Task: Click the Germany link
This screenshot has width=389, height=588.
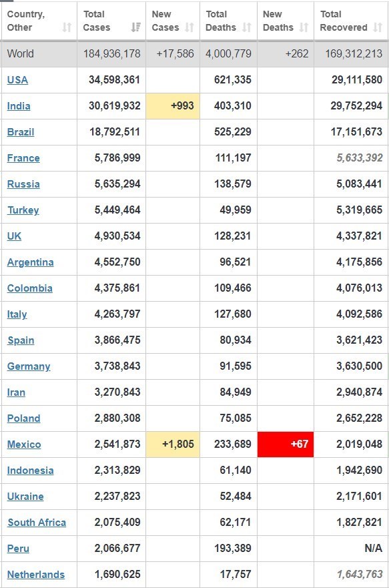Action: coord(29,366)
